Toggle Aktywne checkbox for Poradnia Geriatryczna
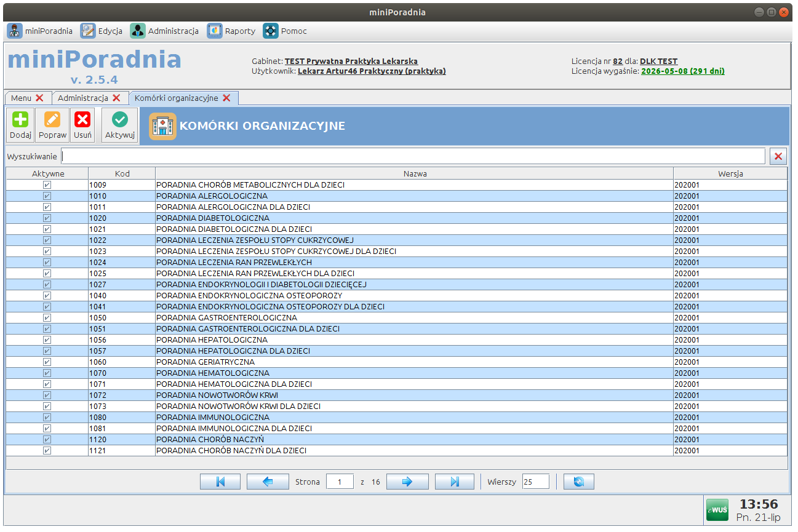 (47, 362)
